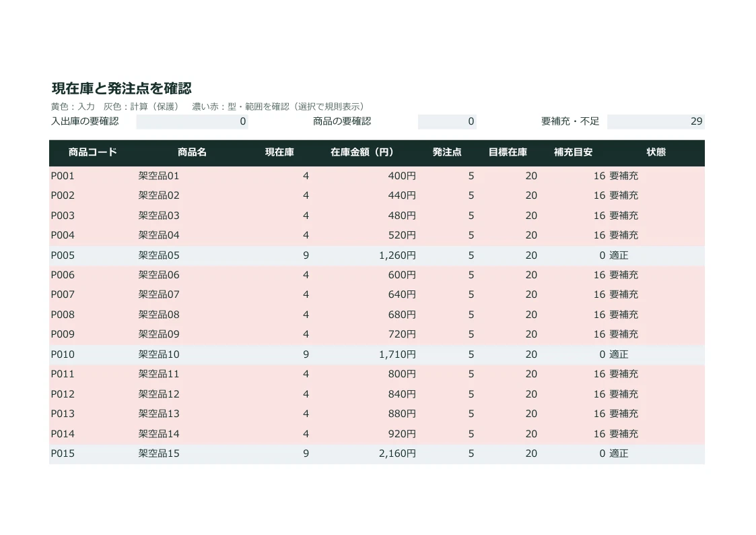Click product code P007
Image resolution: width=756 pixels, height=535 pixels.
point(63,294)
